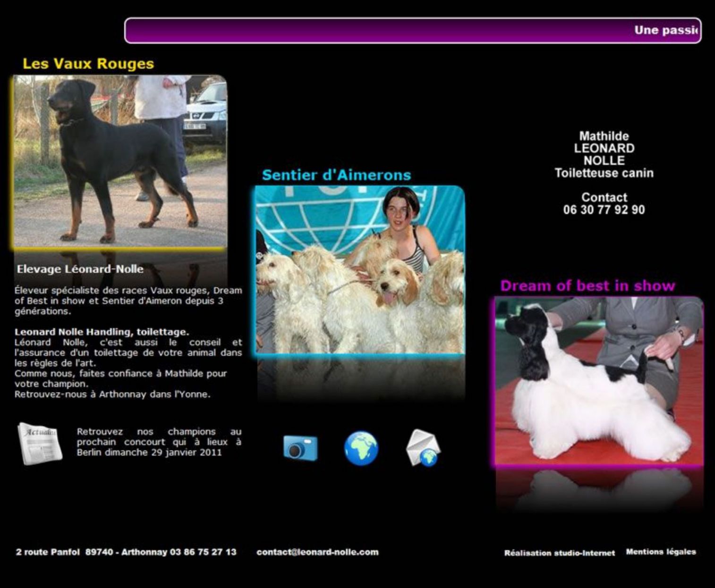This screenshot has width=715, height=588.
Task: Click the envelope with globe mail icon
Action: 423,448
